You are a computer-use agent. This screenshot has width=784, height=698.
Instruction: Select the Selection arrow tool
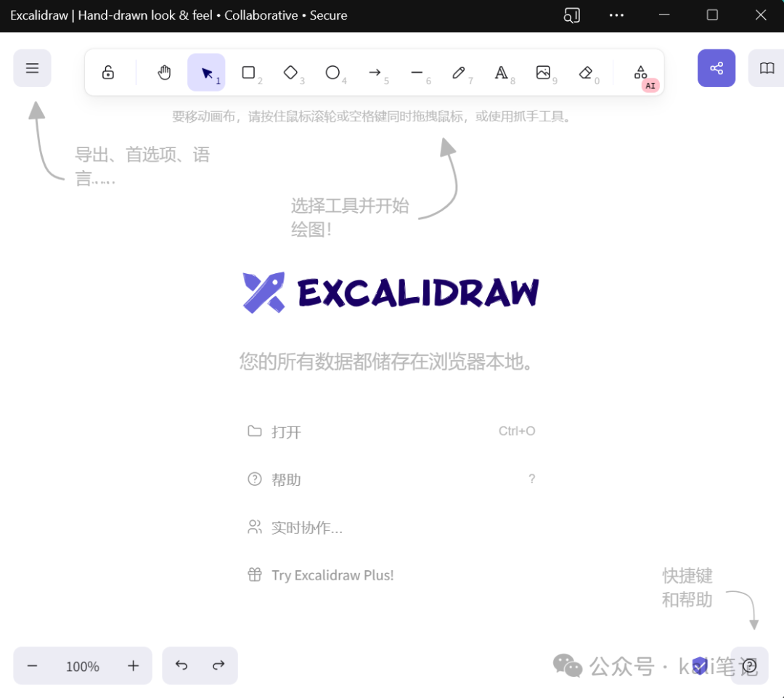click(206, 73)
